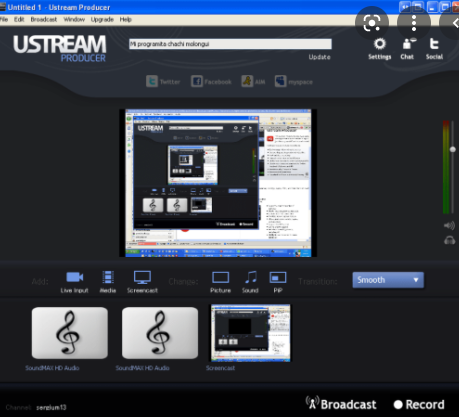
Task: Select the Screencast thumbnail shot
Action: 251,333
